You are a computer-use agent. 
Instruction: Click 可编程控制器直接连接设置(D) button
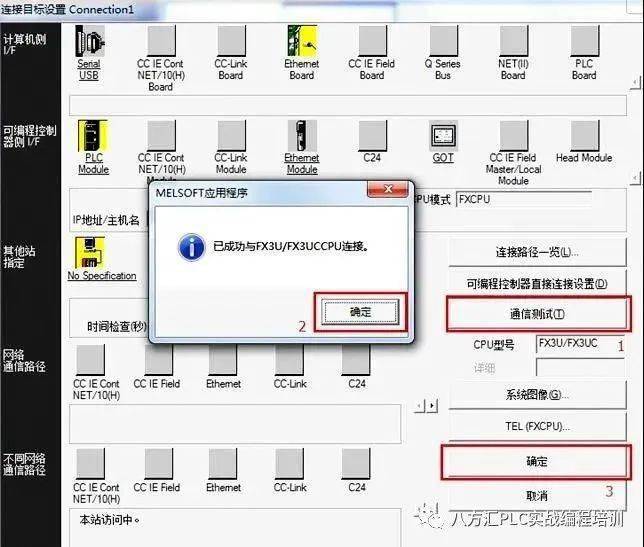click(537, 283)
